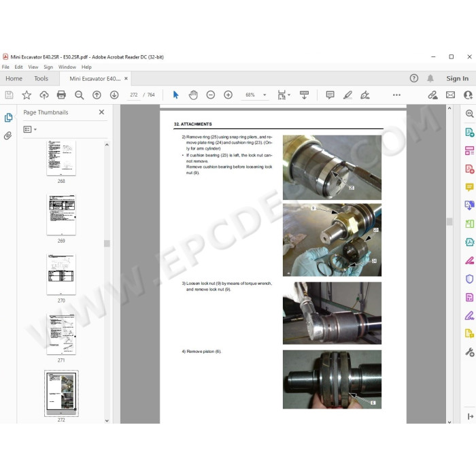Activate the selection arrow tool
Screen dimensions: 476x476
tap(175, 95)
